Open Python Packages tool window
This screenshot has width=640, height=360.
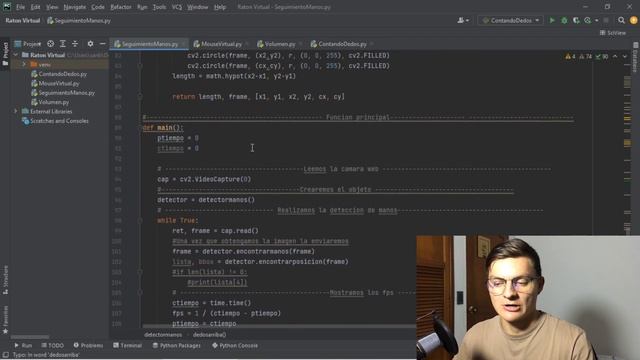point(176,345)
